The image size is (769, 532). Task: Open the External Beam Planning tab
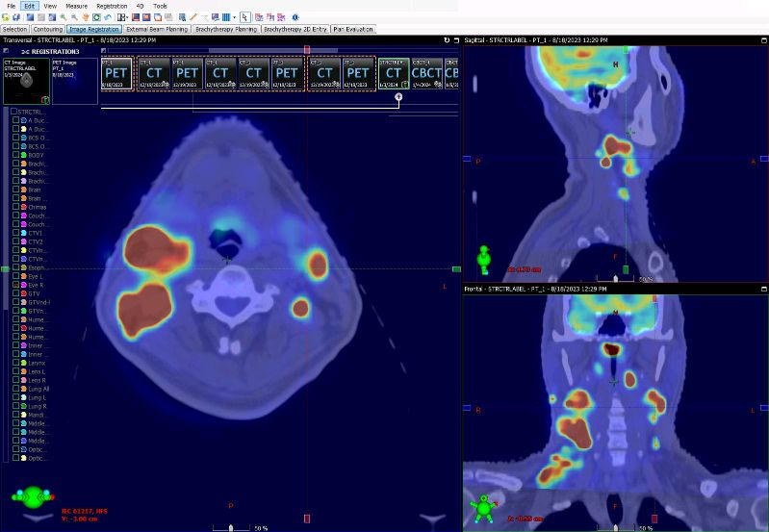pos(157,29)
